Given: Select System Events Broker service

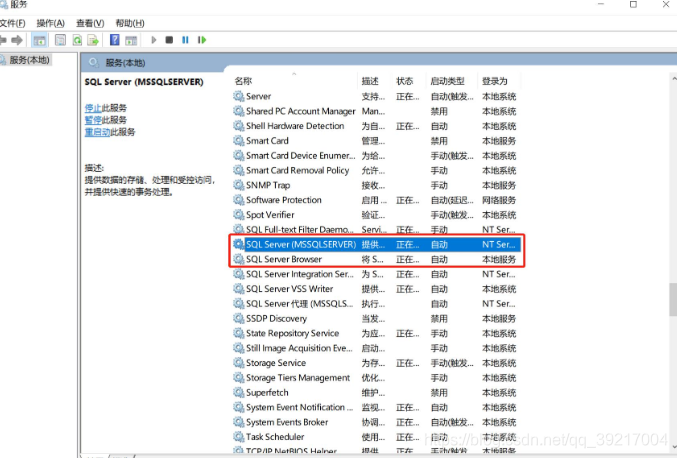Looking at the screenshot, I should (287, 422).
